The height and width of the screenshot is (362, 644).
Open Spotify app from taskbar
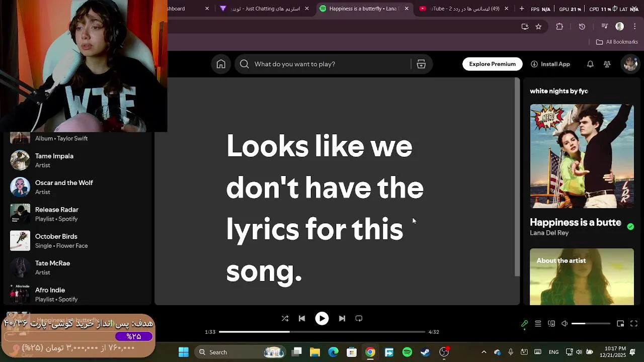pyautogui.click(x=408, y=352)
